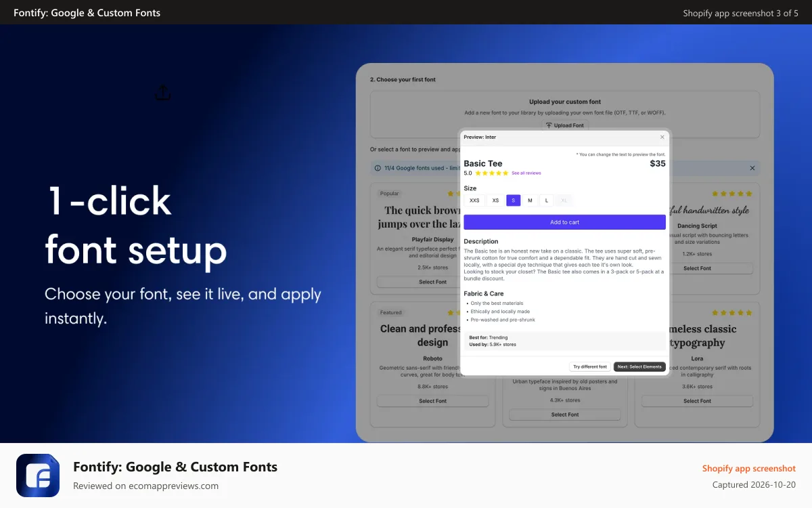This screenshot has height=508, width=812.
Task: Click the orange Shopify app screenshot label
Action: click(x=749, y=468)
